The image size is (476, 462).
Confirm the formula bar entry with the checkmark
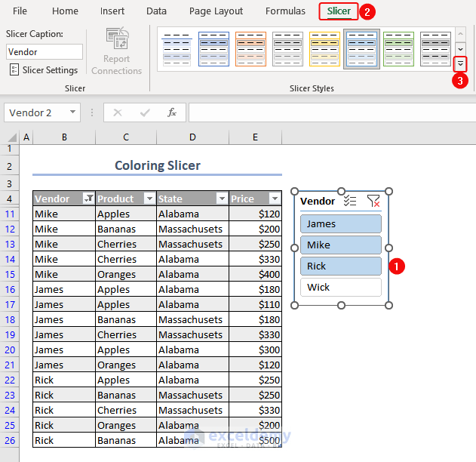pyautogui.click(x=145, y=113)
